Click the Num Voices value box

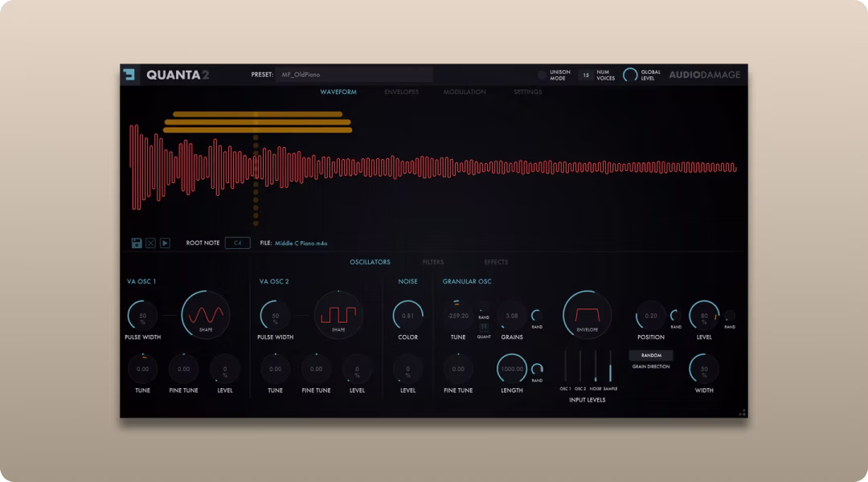pyautogui.click(x=586, y=76)
